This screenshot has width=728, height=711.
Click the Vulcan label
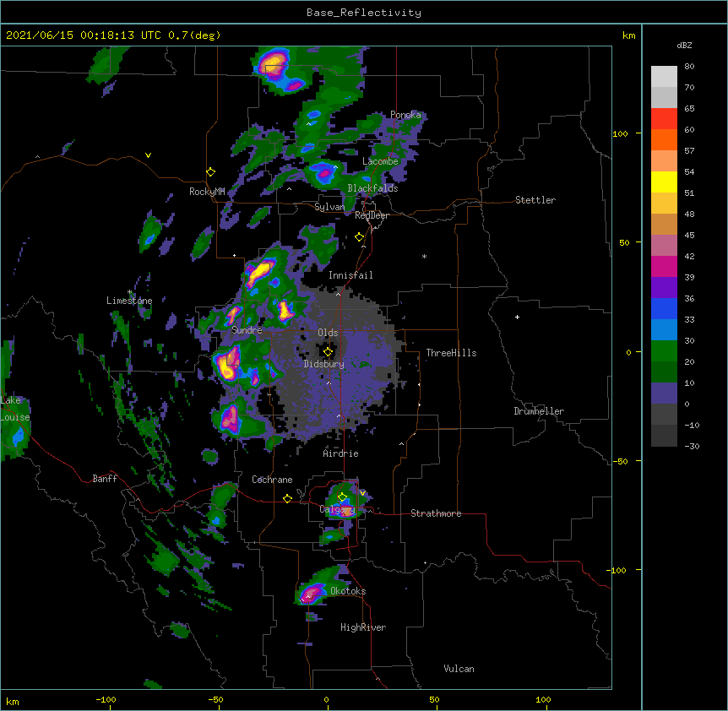coord(459,669)
